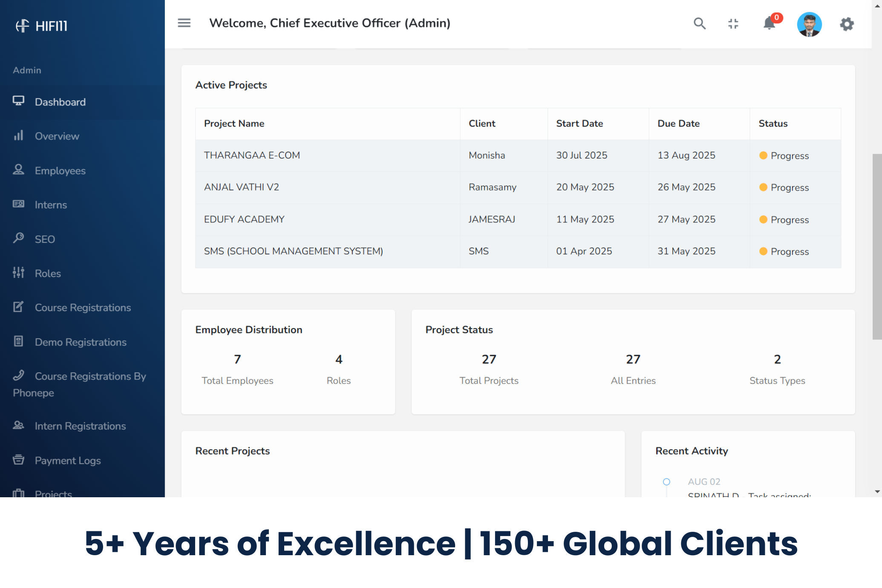Open the admin profile avatar

click(809, 24)
